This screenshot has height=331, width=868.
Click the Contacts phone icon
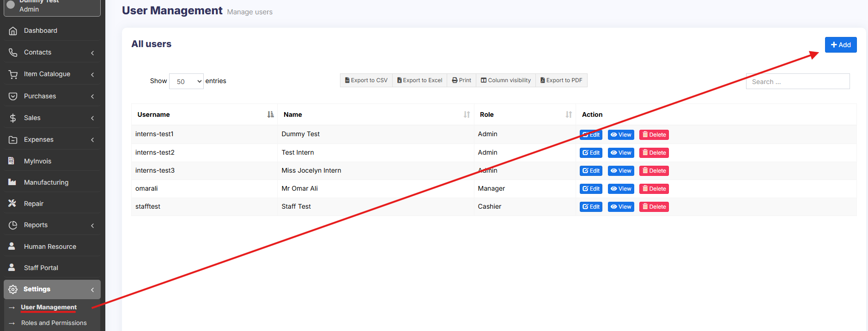tap(13, 53)
